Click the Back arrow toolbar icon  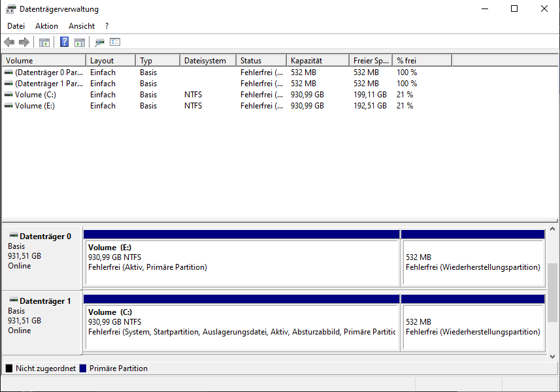tap(9, 42)
